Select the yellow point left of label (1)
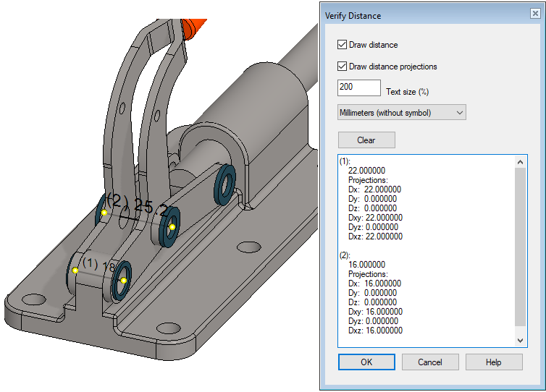 tap(75, 270)
